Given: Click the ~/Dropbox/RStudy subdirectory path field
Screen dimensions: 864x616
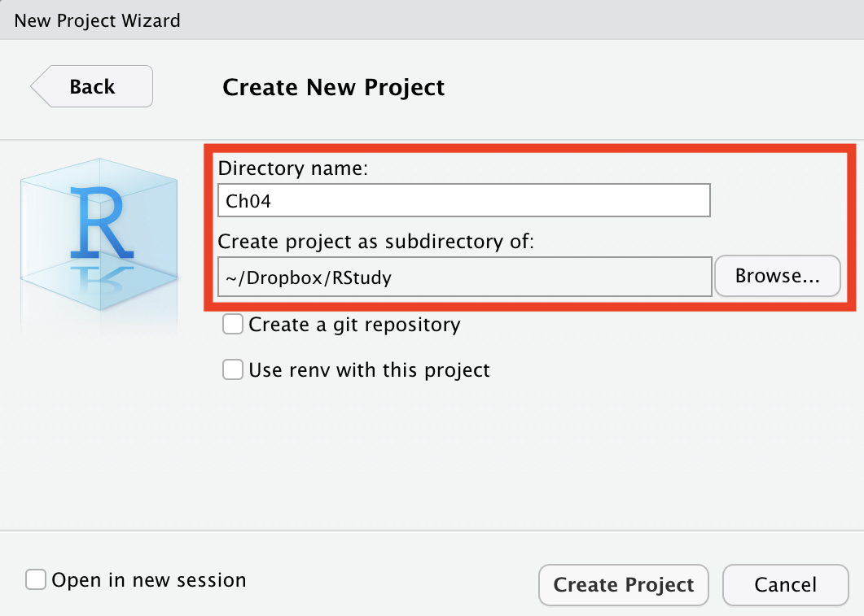Looking at the screenshot, I should pos(464,277).
